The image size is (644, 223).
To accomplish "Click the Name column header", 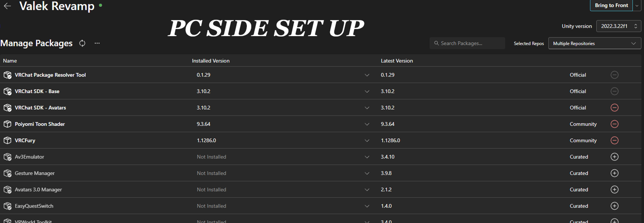I will (x=10, y=61).
